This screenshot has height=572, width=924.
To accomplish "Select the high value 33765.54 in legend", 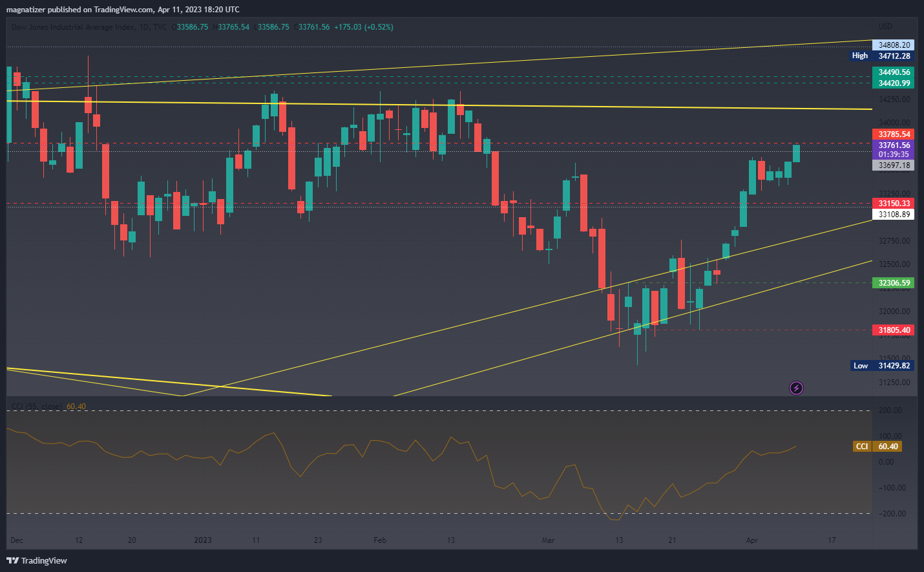I will (x=233, y=27).
